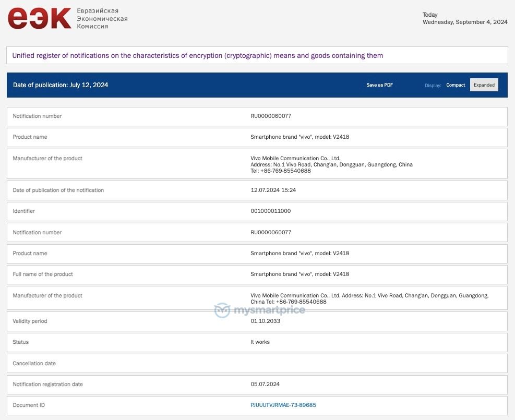The image size is (515, 420).
Task: Open Document ID link PJUUUTVJRMAE-73-89685
Action: [x=283, y=405]
